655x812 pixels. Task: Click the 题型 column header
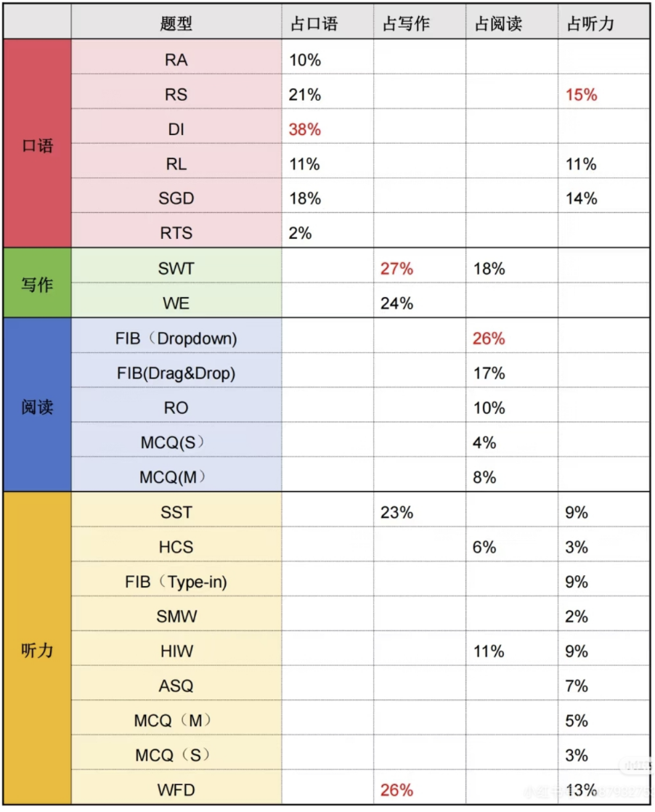click(176, 23)
